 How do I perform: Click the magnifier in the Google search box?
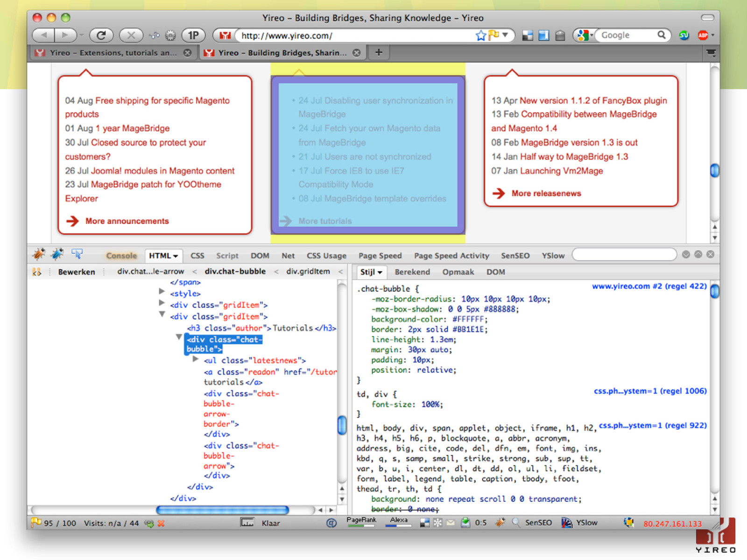click(661, 35)
